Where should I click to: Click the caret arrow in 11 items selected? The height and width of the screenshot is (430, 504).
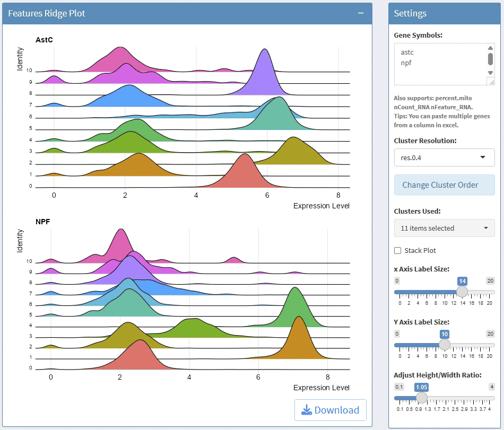[x=485, y=228]
